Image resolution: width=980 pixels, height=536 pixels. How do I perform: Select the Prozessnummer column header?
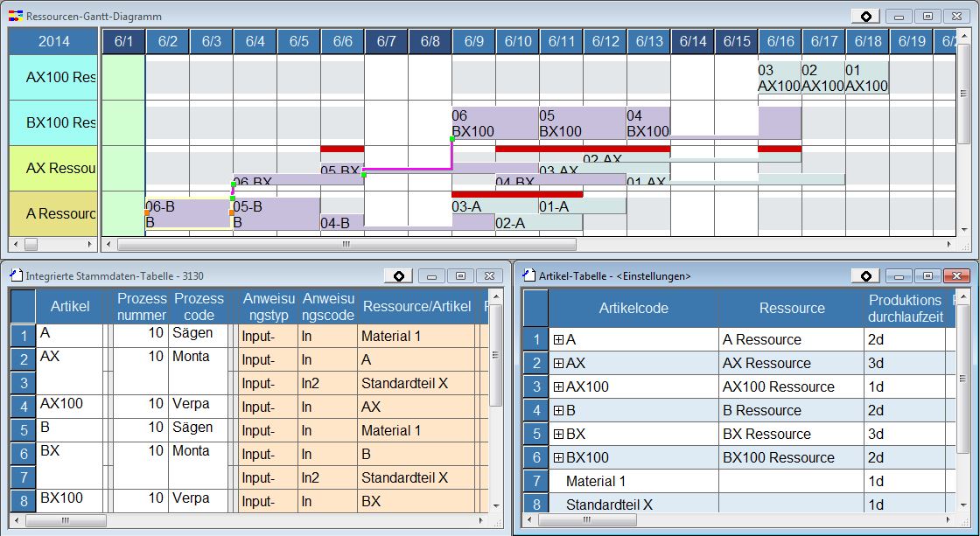click(141, 307)
